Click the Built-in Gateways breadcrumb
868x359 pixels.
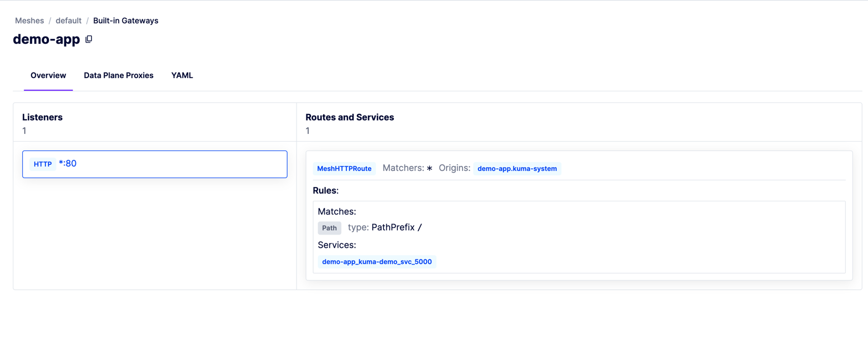pyautogui.click(x=126, y=20)
